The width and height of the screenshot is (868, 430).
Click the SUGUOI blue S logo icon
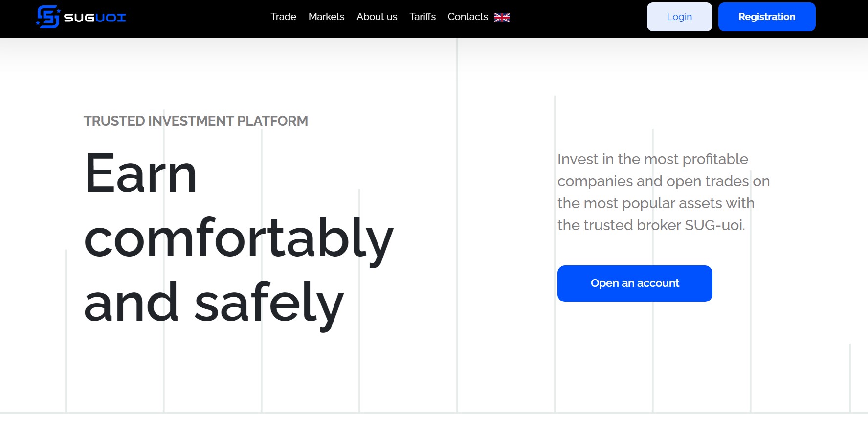pos(48,17)
